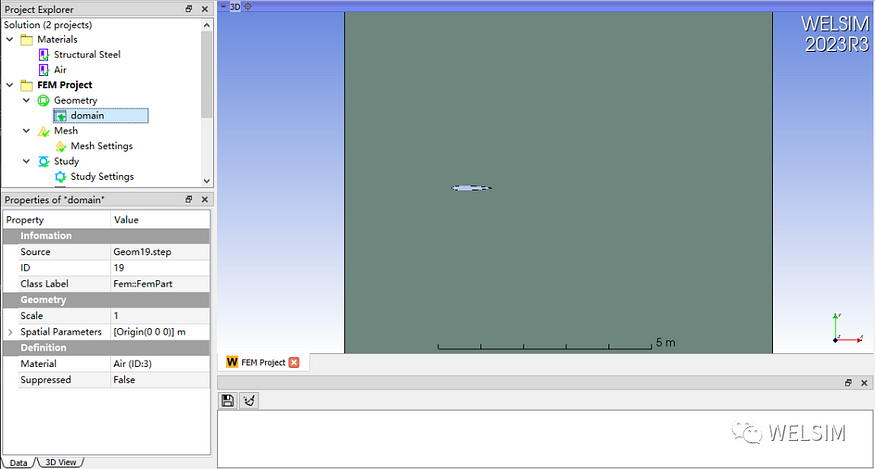Screen dimensions: 875x469
Task: Collapse the FEM Project tree node
Action: [9, 85]
